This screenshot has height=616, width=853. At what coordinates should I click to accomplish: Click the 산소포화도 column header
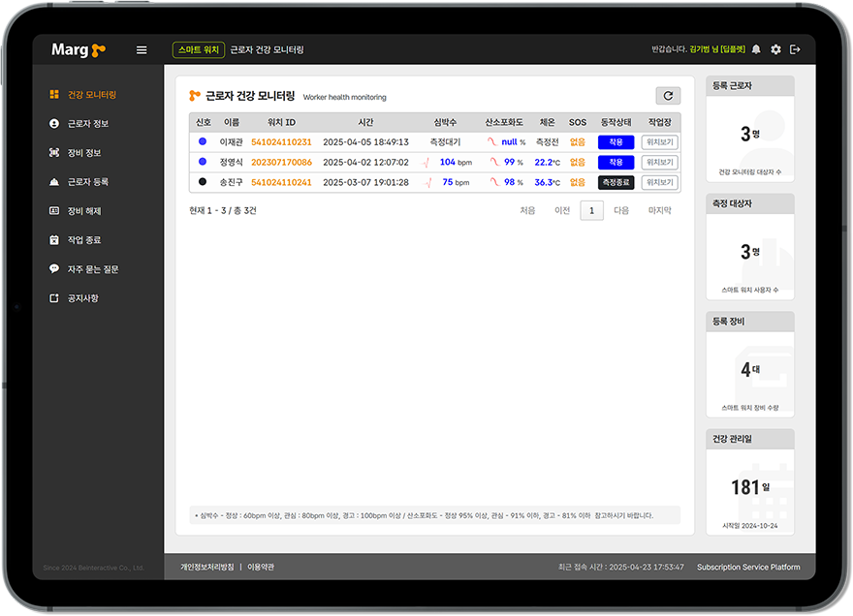[x=504, y=122]
